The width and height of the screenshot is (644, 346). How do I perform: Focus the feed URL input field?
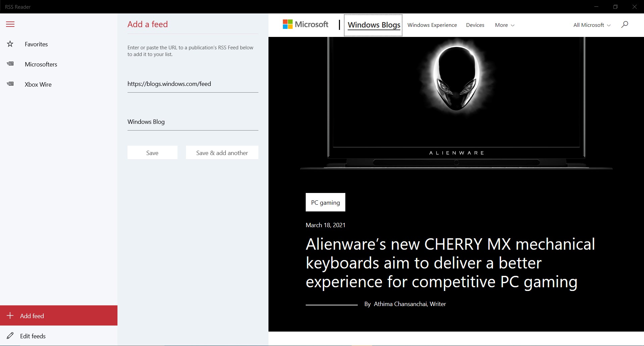193,84
